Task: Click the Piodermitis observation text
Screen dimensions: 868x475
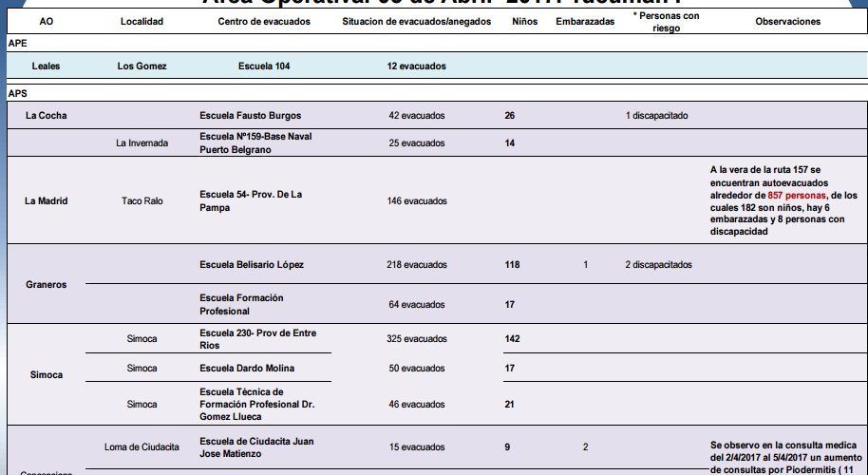Action: 786,458
